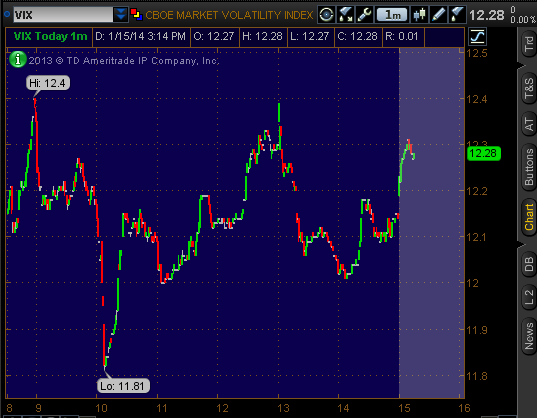The image size is (537, 418).
Task: Select the candlestick chart style icon
Action: (420, 15)
